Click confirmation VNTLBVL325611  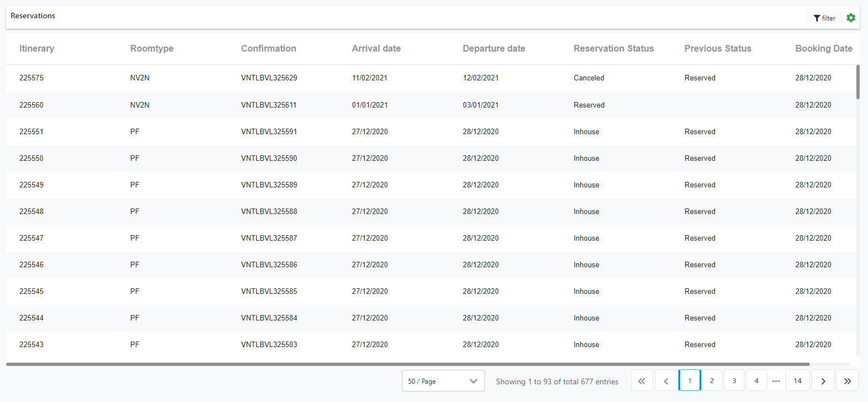tap(269, 105)
